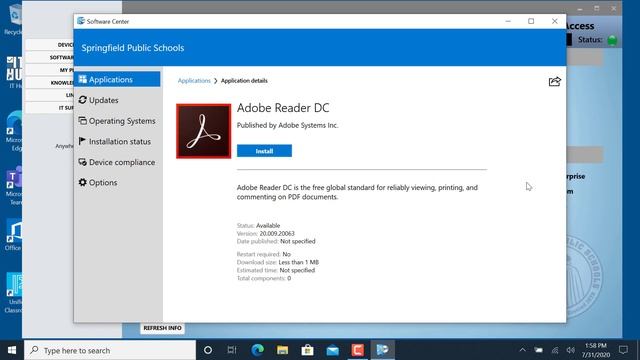Open the red Camtasia icon in taskbar
The width and height of the screenshot is (640, 360).
358,350
